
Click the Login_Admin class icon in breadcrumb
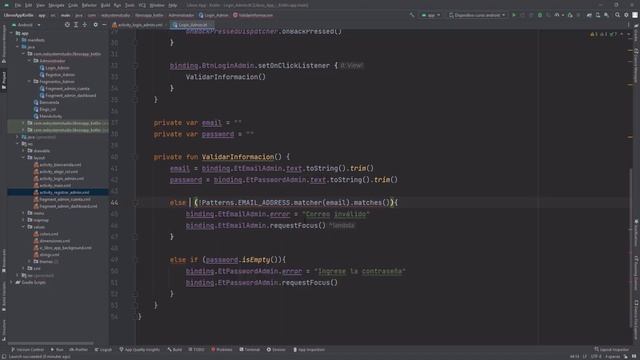pyautogui.click(x=201, y=15)
